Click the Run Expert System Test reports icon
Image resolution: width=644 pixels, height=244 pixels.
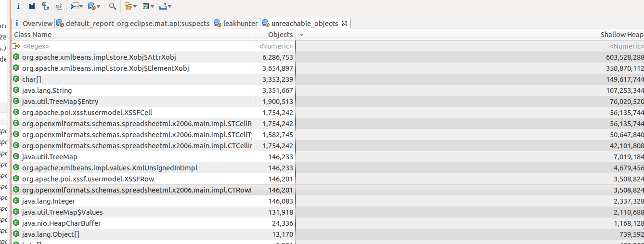91,6
